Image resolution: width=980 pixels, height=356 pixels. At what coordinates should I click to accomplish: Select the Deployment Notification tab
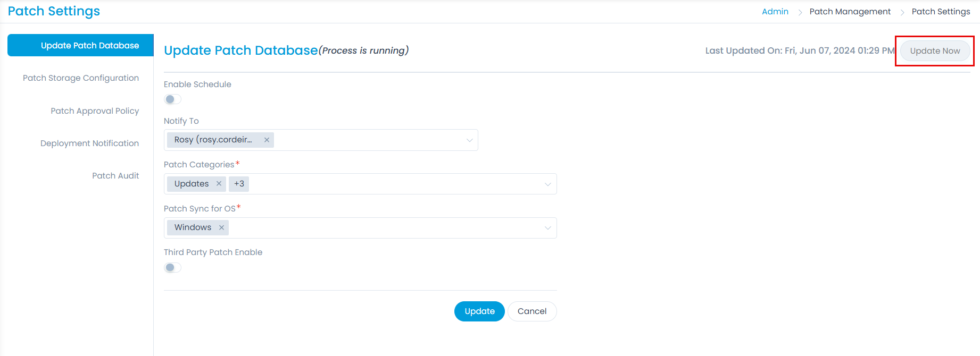(x=89, y=143)
